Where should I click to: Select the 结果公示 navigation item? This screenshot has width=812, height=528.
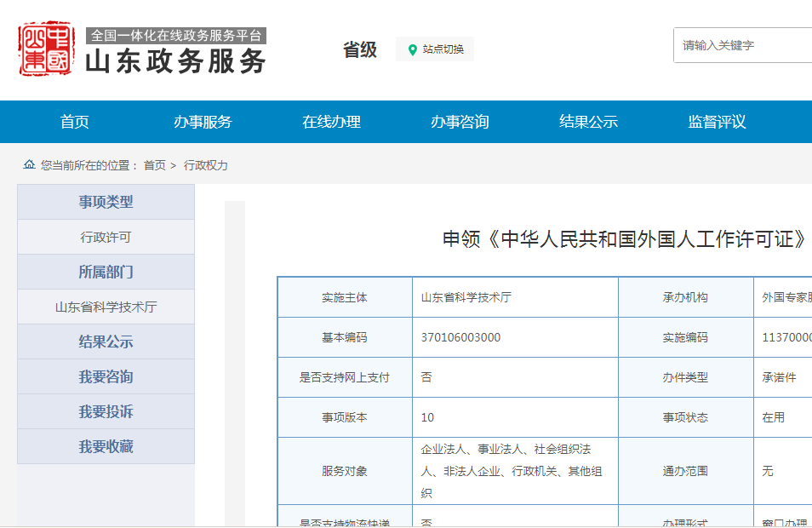588,122
